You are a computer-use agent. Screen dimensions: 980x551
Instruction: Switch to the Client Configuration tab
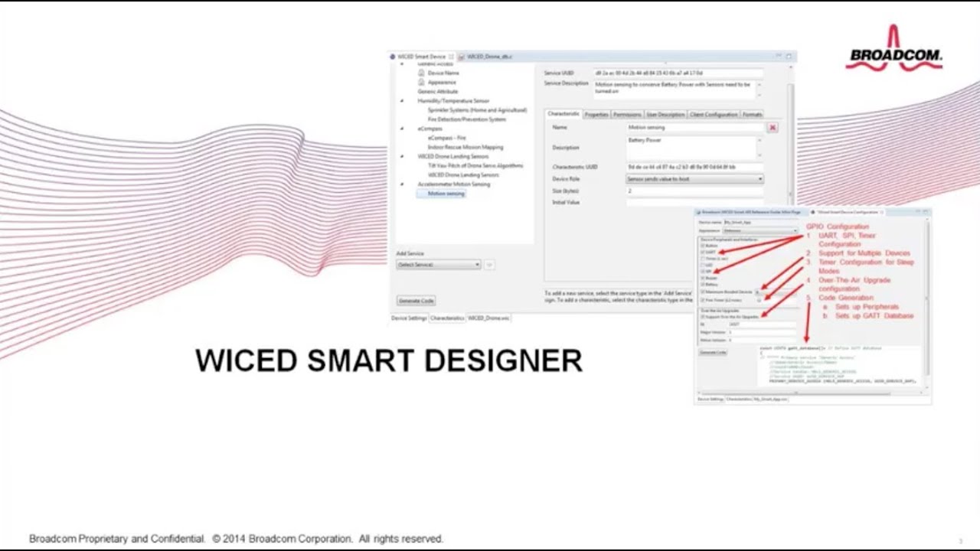(714, 115)
